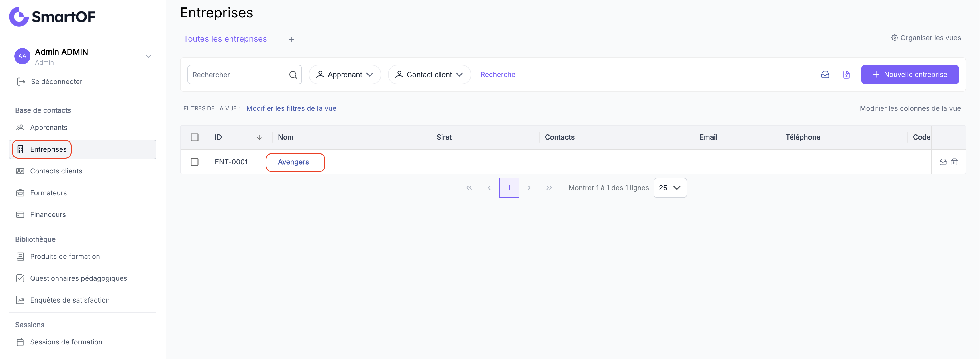The height and width of the screenshot is (359, 980).
Task: Open Contacts clients in sidebar
Action: (x=83, y=171)
